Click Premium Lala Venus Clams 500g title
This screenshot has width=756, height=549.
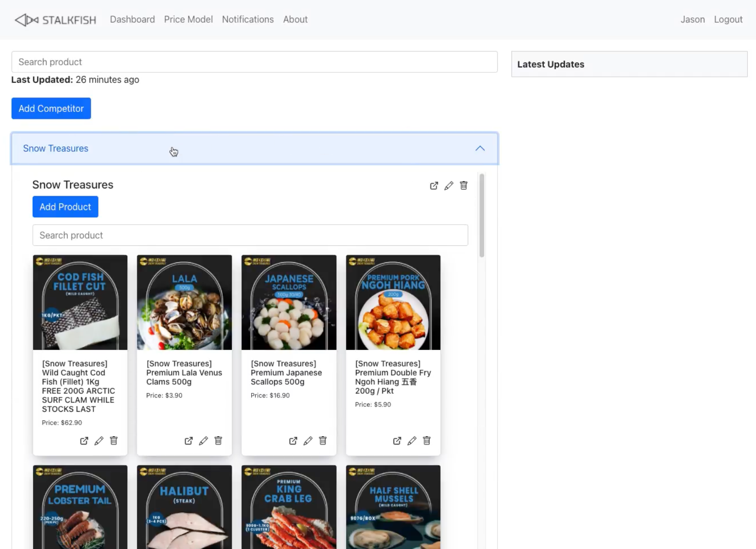[x=184, y=373]
